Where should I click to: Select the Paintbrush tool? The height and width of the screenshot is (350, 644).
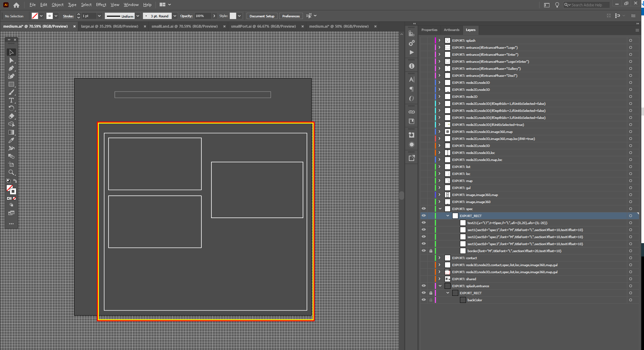(11, 92)
